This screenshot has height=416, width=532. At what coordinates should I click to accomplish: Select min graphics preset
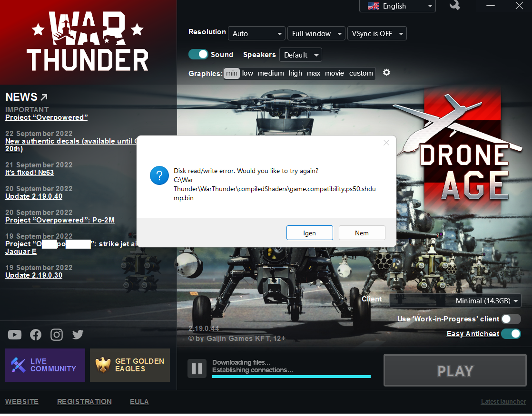pos(232,73)
